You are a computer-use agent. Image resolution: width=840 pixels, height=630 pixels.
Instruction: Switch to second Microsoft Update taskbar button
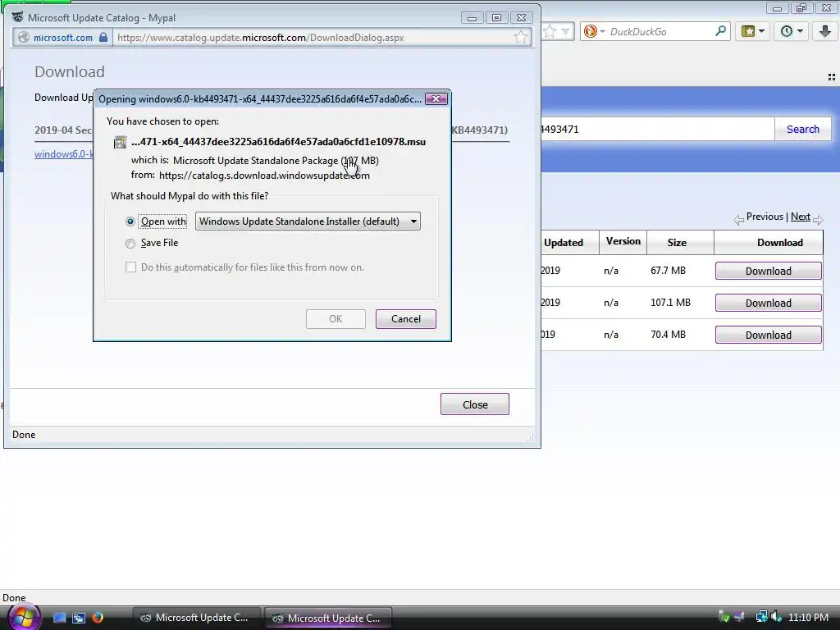point(328,618)
